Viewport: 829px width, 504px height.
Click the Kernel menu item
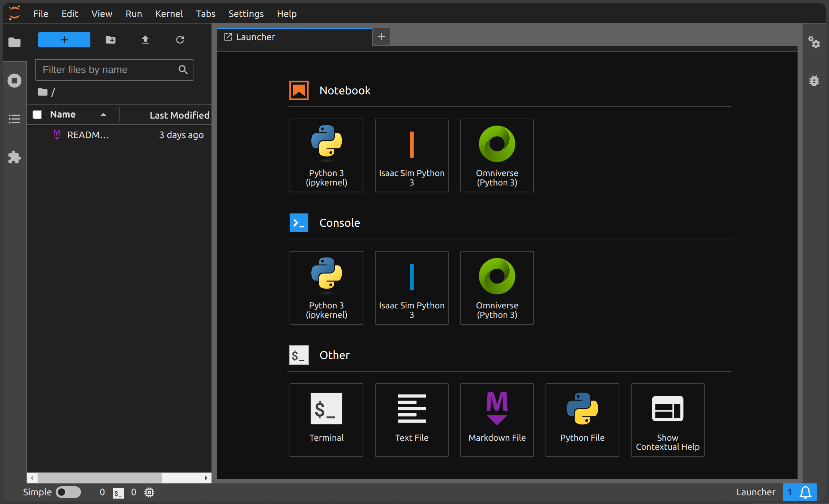(169, 13)
